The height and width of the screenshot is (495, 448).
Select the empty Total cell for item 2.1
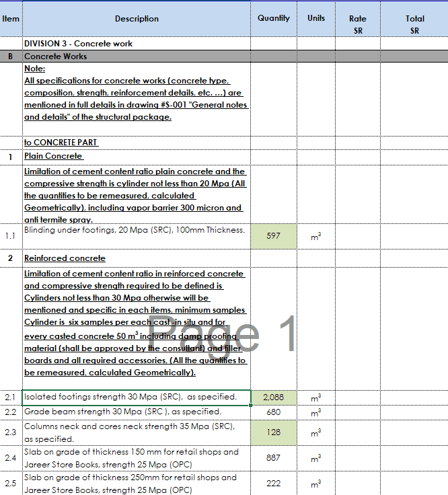pos(414,397)
